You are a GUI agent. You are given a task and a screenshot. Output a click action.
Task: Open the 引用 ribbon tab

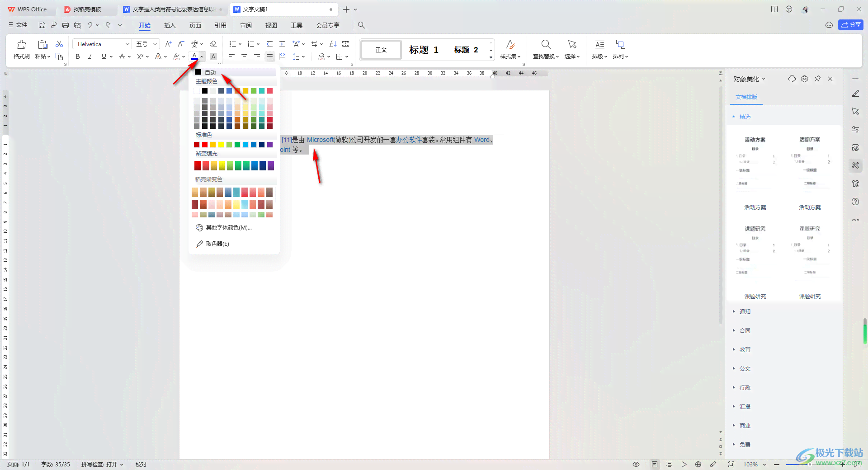(220, 25)
